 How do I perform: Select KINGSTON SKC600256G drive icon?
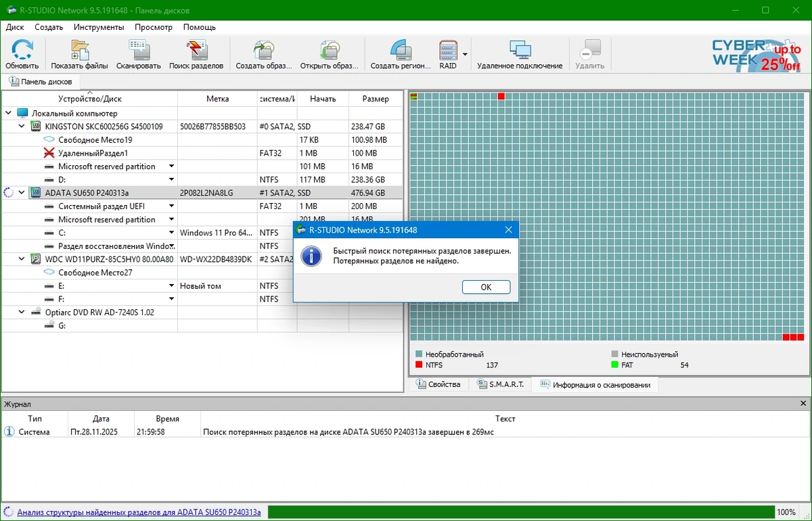pos(36,127)
